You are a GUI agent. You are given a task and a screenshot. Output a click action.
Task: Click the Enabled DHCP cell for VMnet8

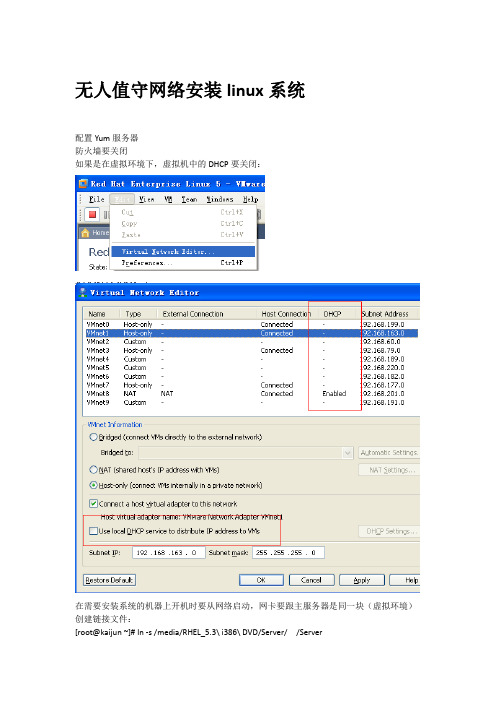point(334,394)
